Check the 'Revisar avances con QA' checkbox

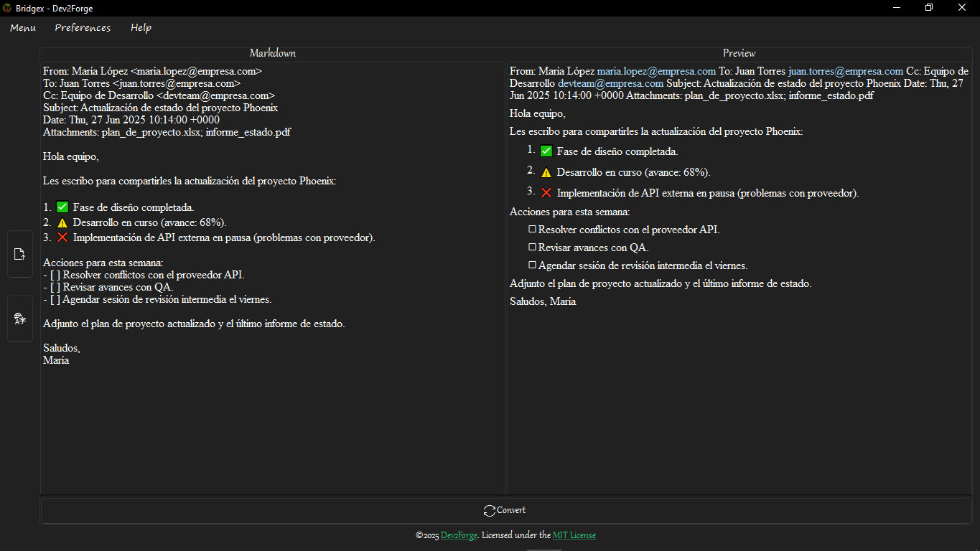pos(533,248)
